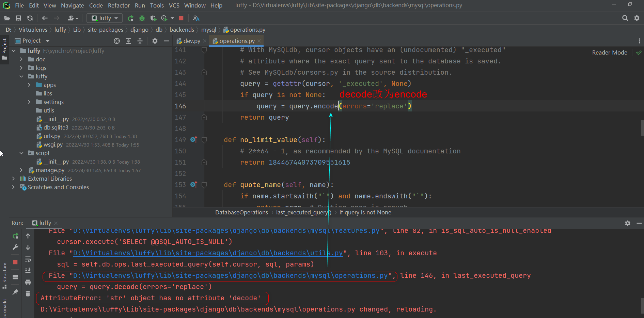Open luffy run configuration dropdown
This screenshot has width=644, height=318.
105,18
